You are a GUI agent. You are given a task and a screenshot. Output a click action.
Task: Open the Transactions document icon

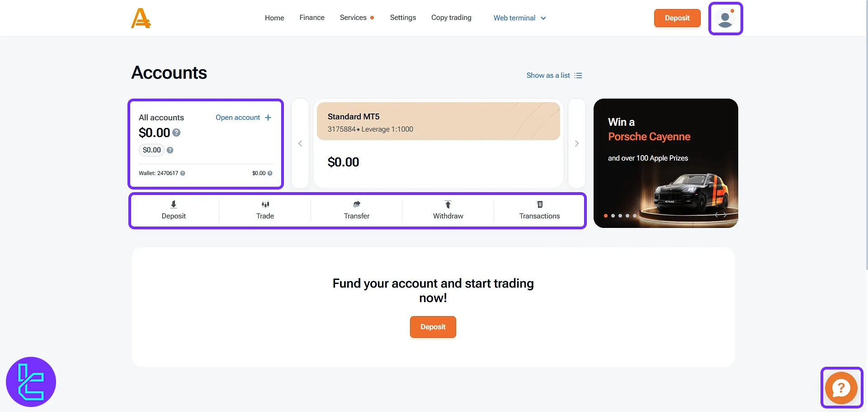pos(540,204)
